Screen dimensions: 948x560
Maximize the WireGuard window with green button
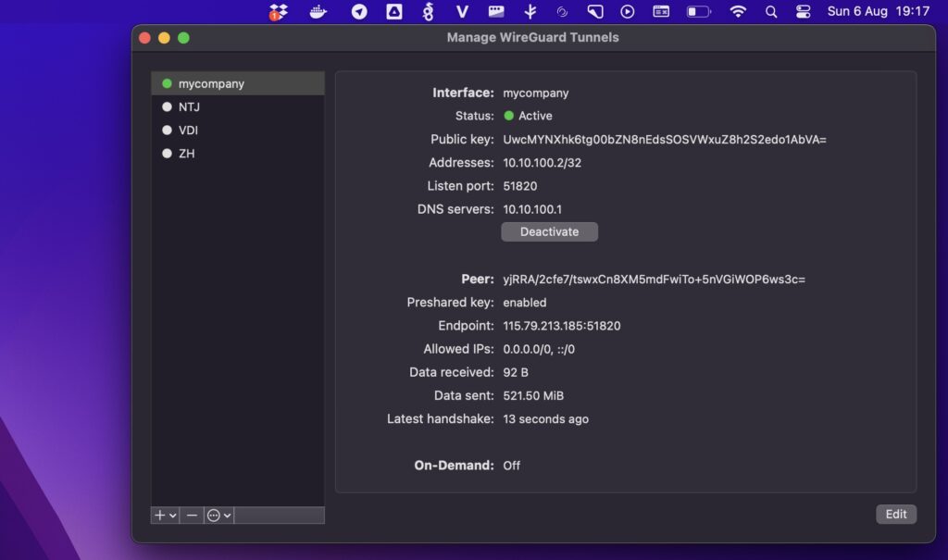tap(184, 38)
